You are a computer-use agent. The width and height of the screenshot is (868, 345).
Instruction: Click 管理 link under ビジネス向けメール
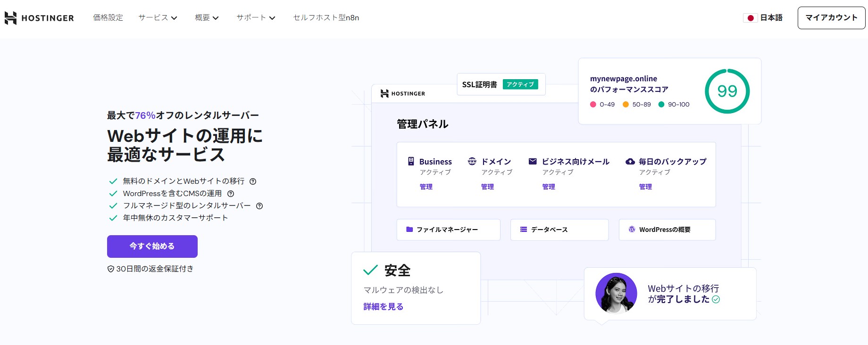click(x=549, y=187)
